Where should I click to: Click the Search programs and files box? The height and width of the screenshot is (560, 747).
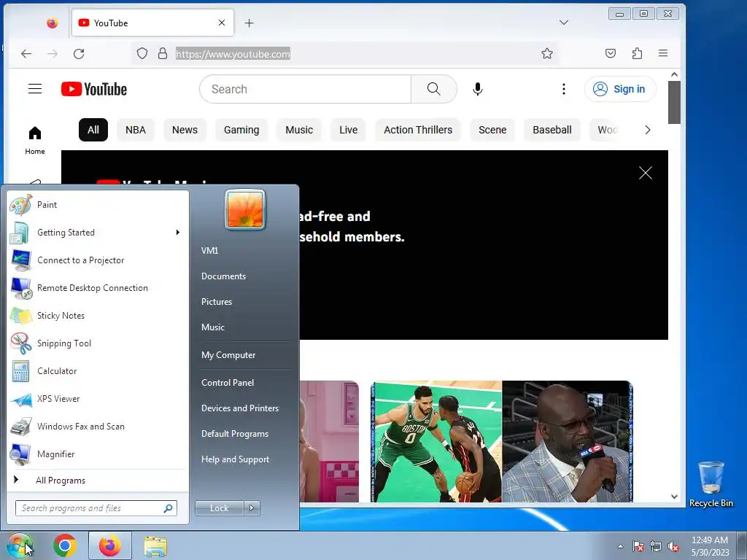[96, 508]
